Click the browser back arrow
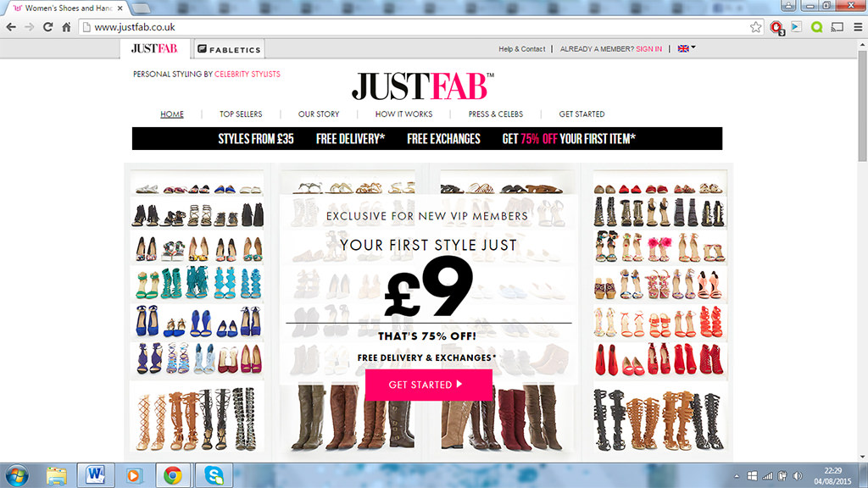Screen dimensions: 868x488 (11, 27)
